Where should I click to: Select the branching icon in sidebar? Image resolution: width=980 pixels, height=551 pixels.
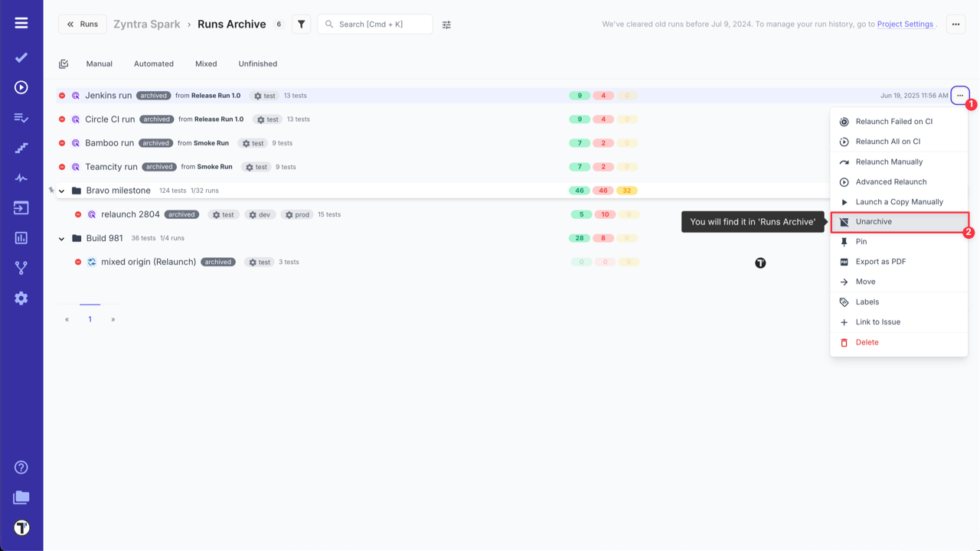coord(21,268)
